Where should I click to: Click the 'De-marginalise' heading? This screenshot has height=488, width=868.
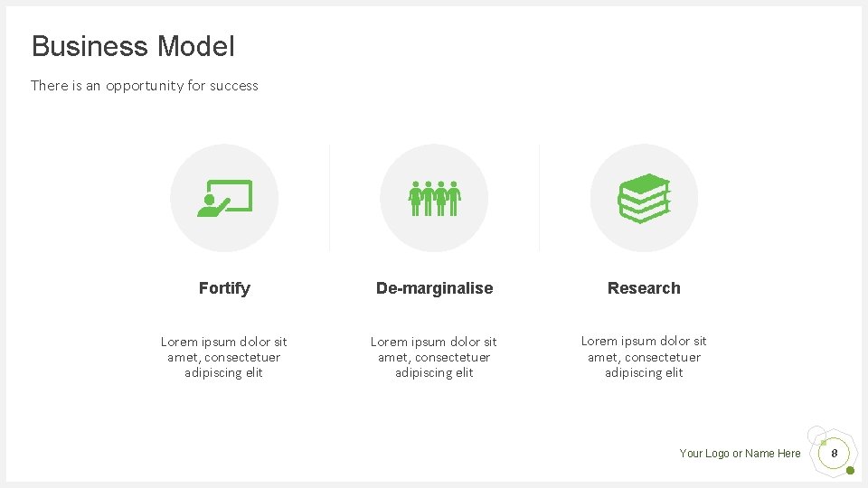tap(434, 288)
